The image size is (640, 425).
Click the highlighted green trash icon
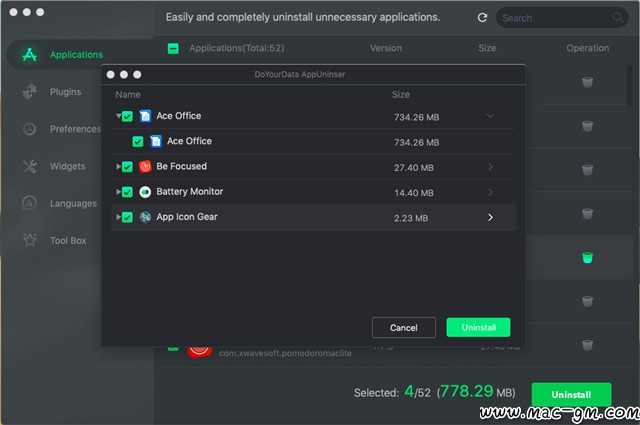tap(587, 258)
